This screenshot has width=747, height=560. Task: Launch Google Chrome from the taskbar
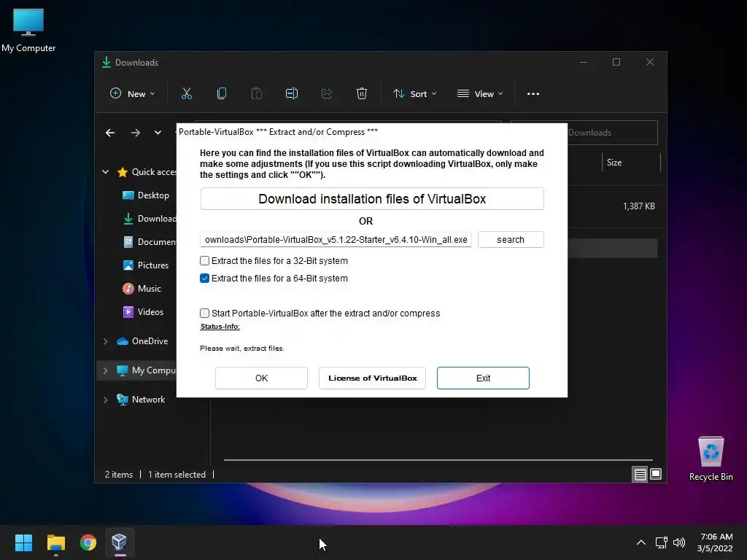[x=88, y=542]
